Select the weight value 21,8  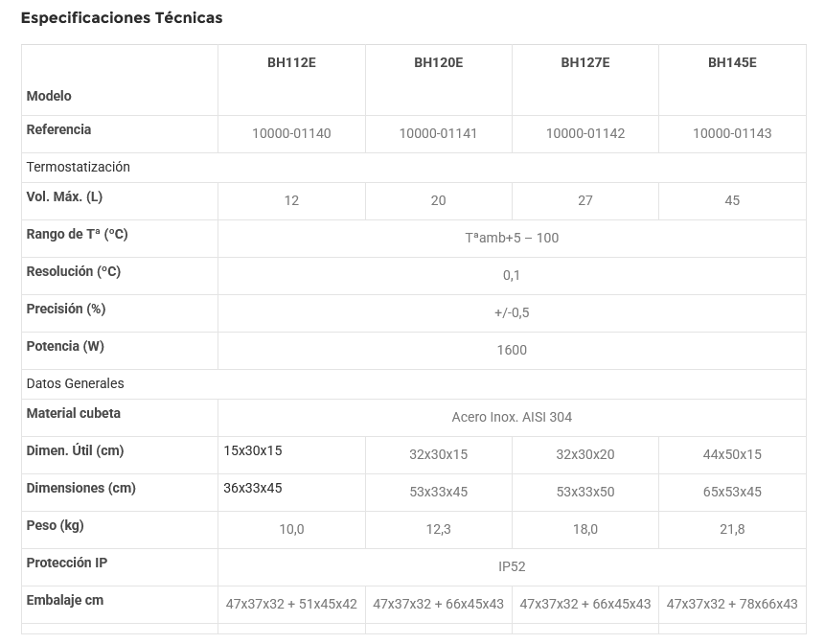pos(732,530)
